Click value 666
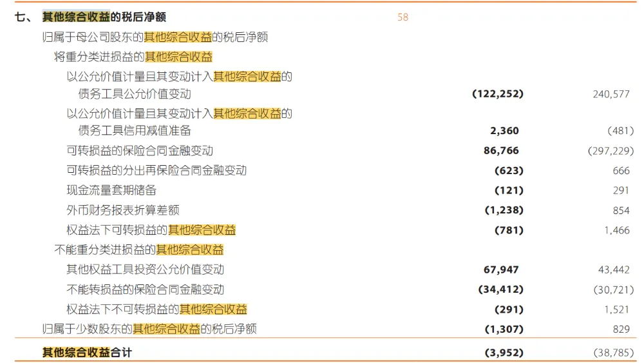Image resolution: width=644 pixels, height=363 pixels. (x=621, y=171)
